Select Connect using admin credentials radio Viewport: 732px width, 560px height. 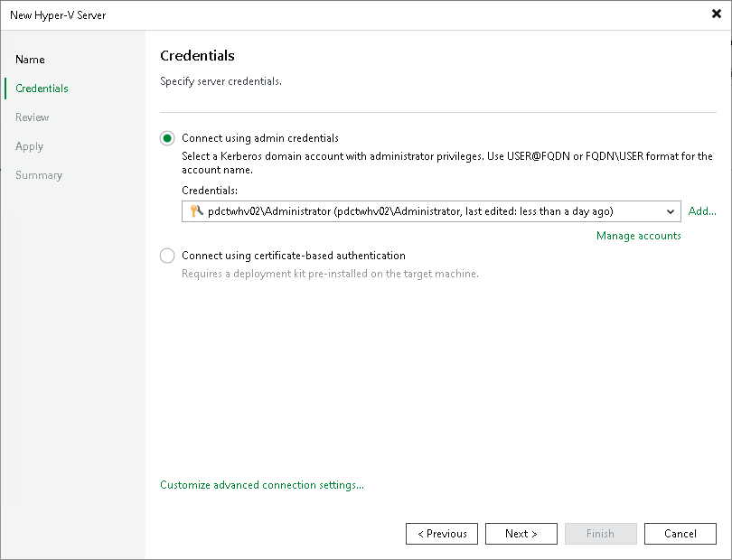167,138
